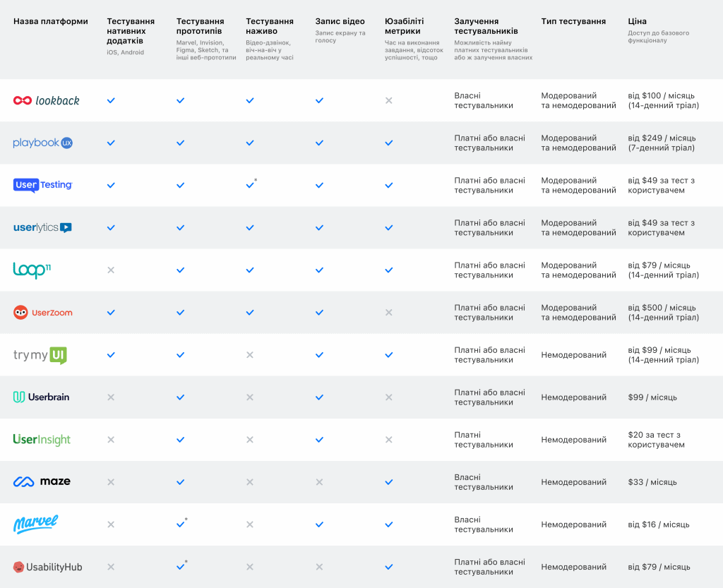Click the "Назва платформи" column header
The height and width of the screenshot is (588, 723).
pyautogui.click(x=51, y=21)
